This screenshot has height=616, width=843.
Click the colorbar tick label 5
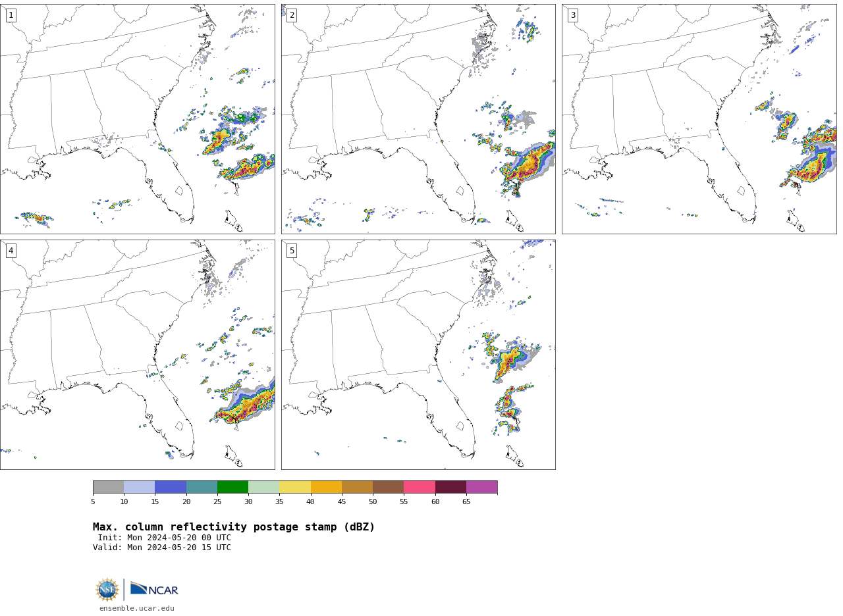93,502
